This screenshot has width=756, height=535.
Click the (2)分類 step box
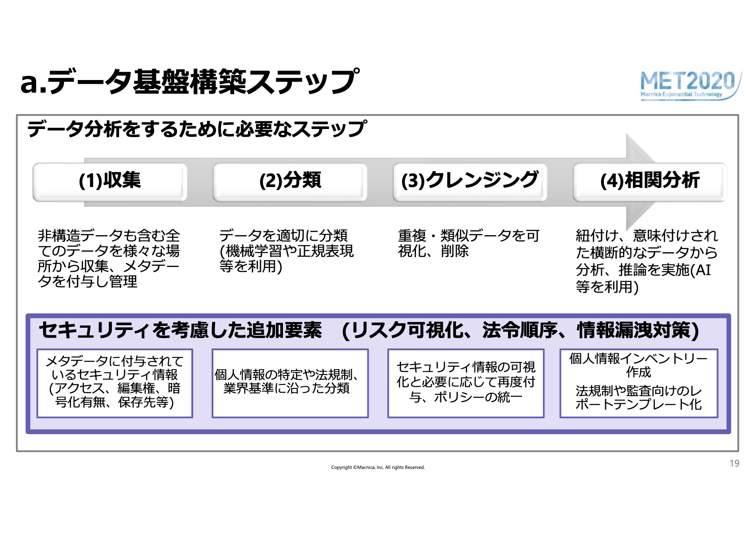coord(290,182)
